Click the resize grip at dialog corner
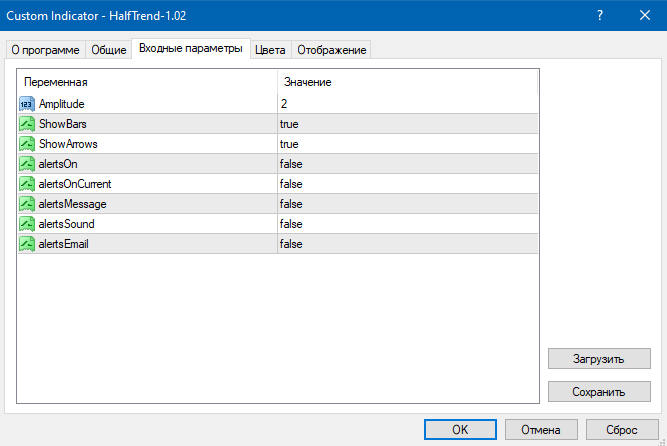667x446 pixels. [662, 441]
